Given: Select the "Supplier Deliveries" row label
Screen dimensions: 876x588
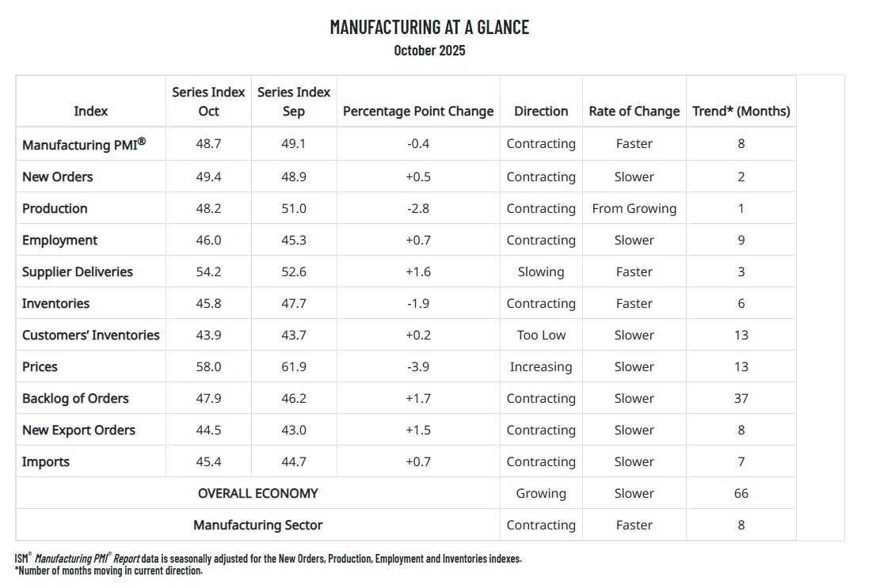Looking at the screenshot, I should [78, 272].
